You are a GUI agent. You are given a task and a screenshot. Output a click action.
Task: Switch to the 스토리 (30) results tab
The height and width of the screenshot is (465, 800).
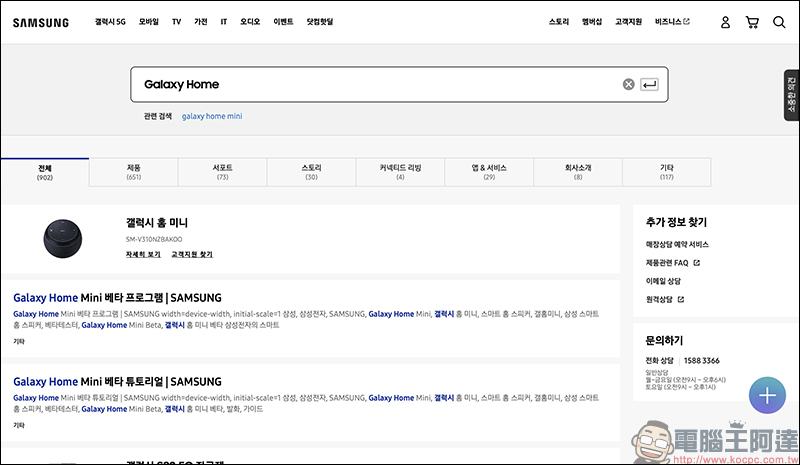coord(311,173)
